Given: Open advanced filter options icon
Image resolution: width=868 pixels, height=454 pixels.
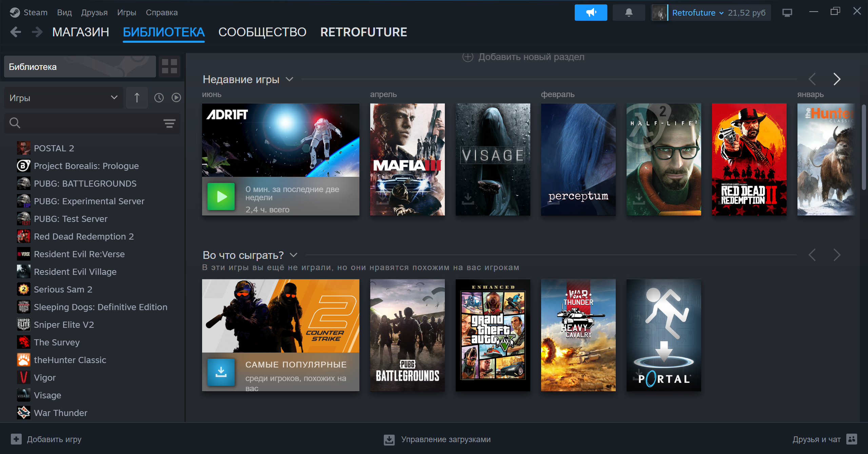Looking at the screenshot, I should click(x=169, y=123).
